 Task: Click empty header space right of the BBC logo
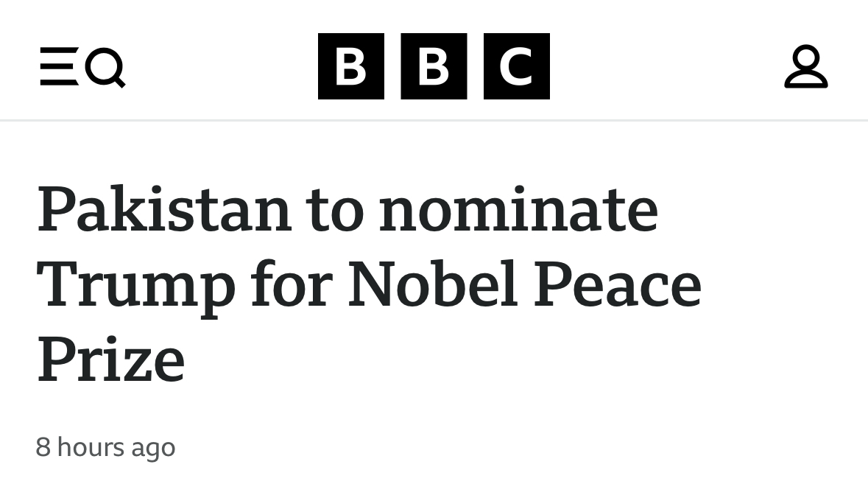point(663,66)
